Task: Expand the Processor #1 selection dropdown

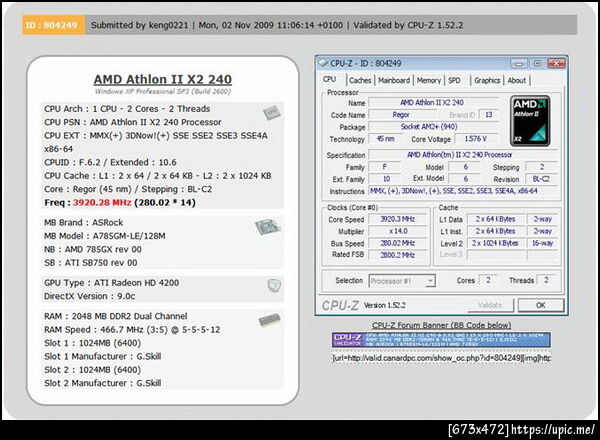Action: 430,281
